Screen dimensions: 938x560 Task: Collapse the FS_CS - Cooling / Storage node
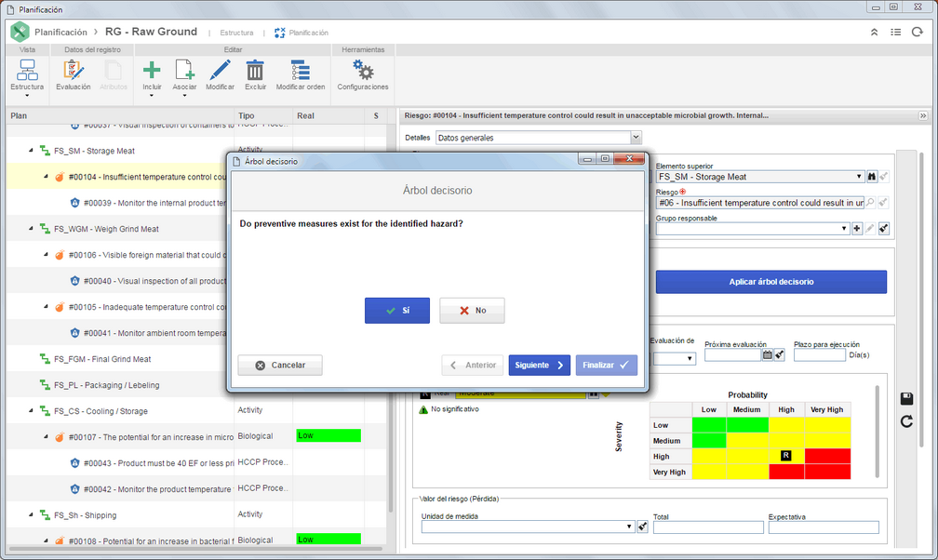coord(31,411)
